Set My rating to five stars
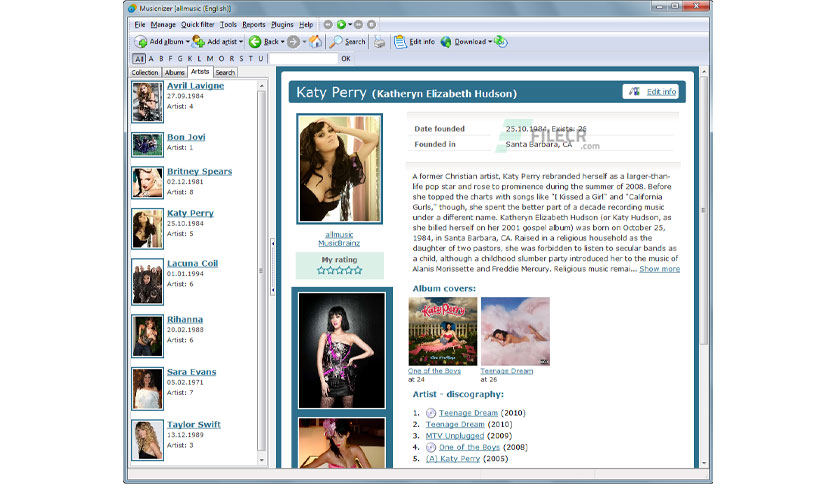Viewport: 836px width, 484px height. [x=358, y=271]
